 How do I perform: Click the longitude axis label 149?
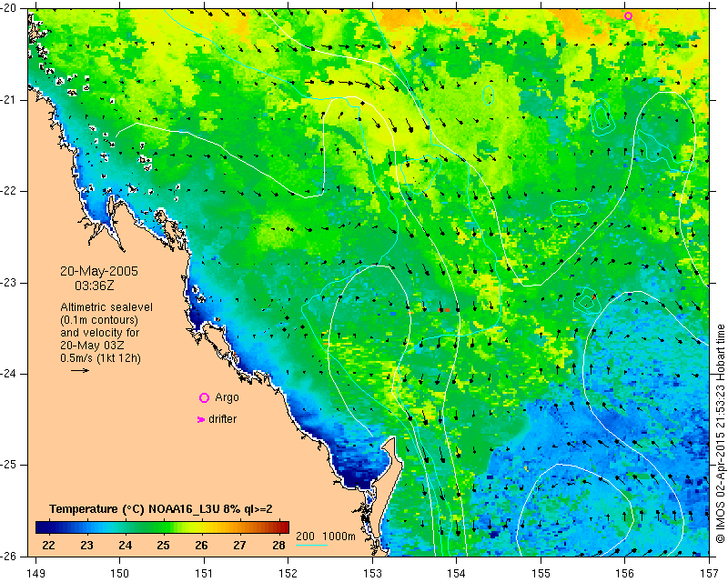(x=36, y=573)
